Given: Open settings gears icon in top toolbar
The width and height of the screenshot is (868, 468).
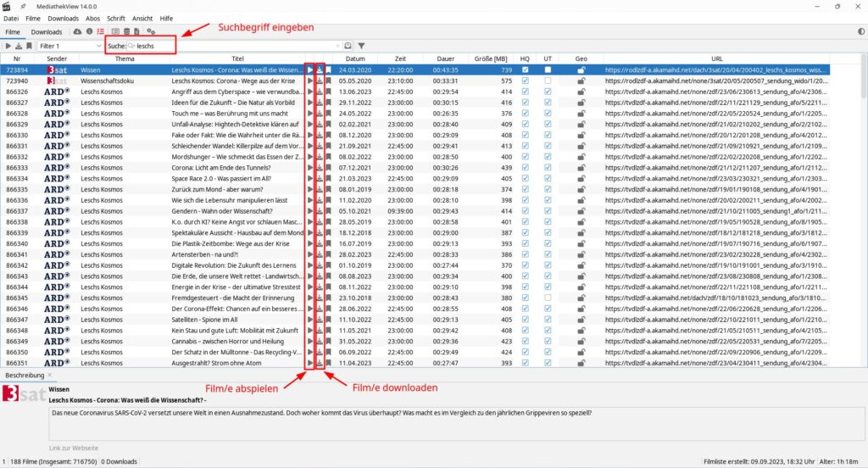Looking at the screenshot, I should tap(151, 32).
